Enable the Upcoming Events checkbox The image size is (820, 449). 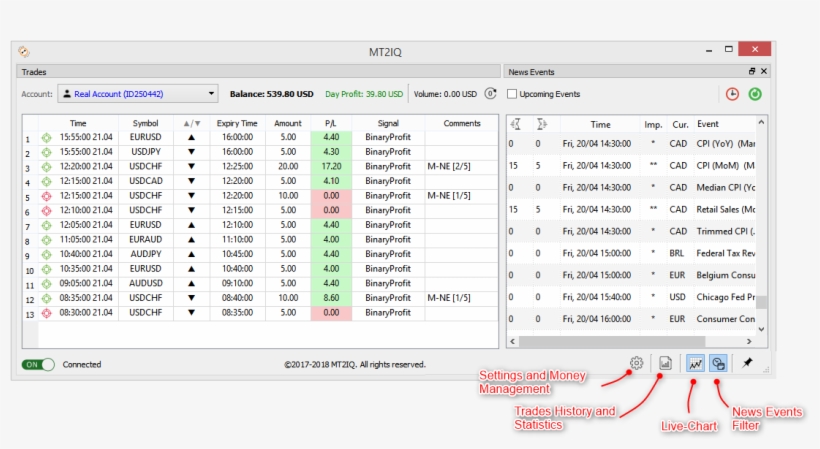512,94
